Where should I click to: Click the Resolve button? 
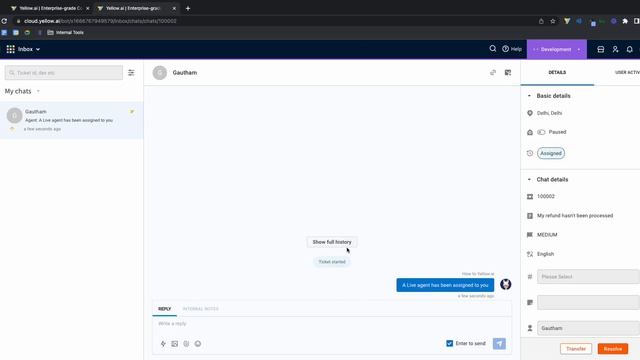pyautogui.click(x=613, y=349)
